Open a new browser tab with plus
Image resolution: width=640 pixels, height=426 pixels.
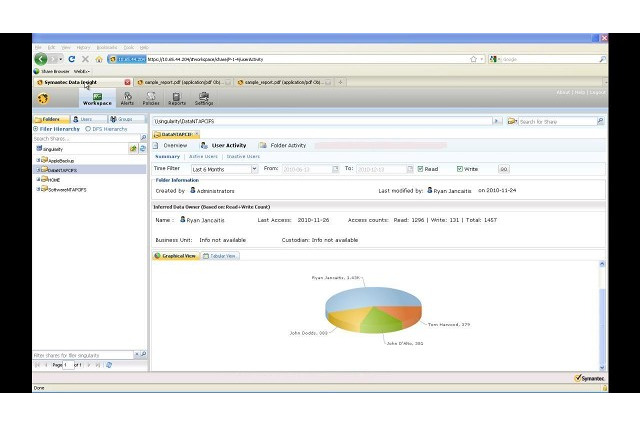[x=340, y=82]
